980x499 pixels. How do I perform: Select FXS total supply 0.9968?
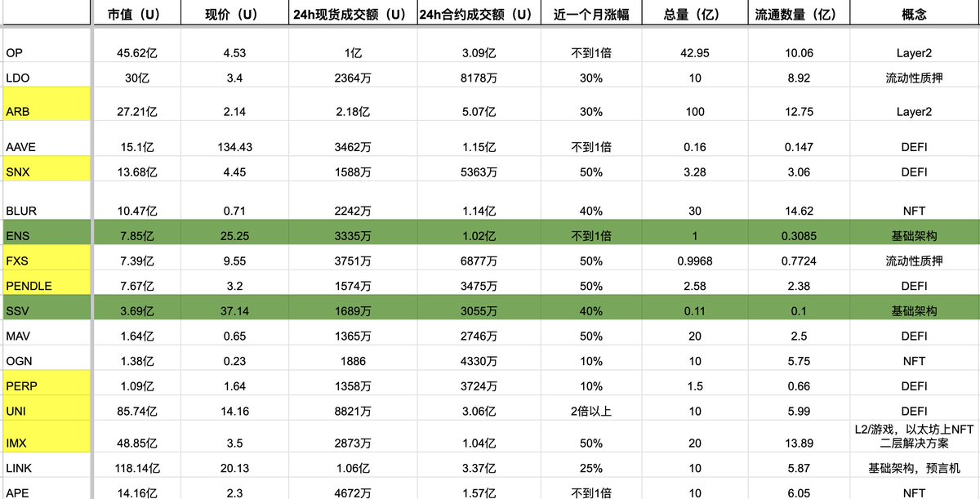(x=695, y=261)
